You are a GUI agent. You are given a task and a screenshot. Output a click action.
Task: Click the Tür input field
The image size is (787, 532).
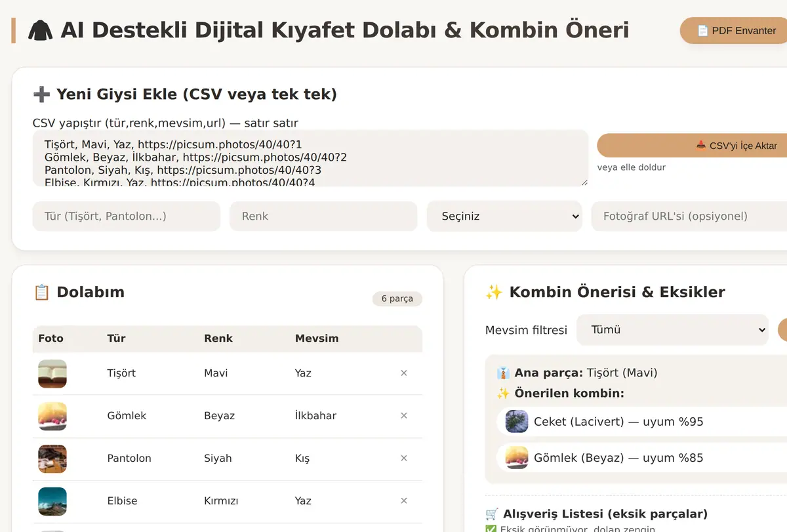(x=127, y=216)
